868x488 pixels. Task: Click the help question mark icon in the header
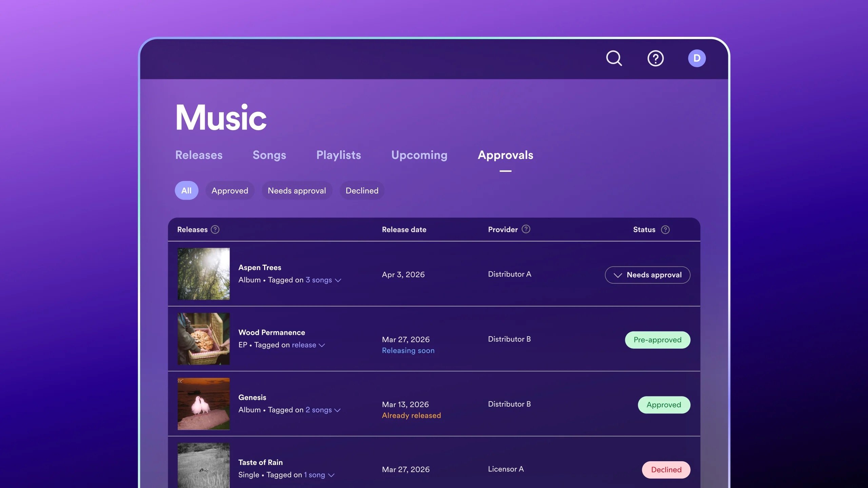(x=655, y=58)
